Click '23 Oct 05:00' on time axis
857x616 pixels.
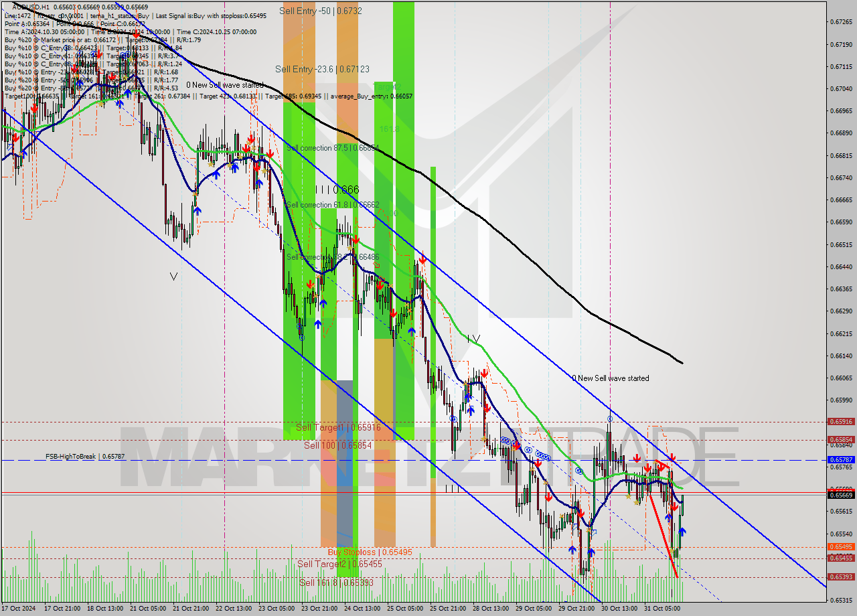click(x=276, y=609)
